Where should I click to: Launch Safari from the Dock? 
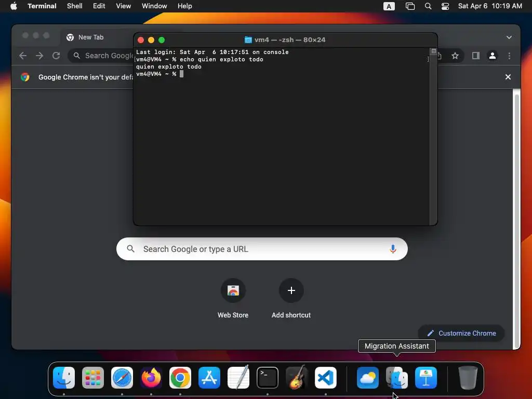tap(122, 378)
